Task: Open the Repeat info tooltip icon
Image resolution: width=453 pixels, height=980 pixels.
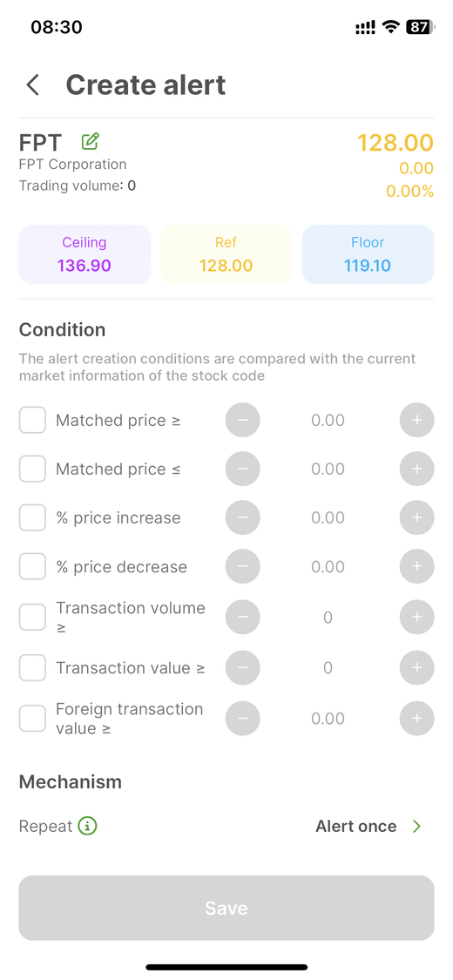Action: pos(87,827)
